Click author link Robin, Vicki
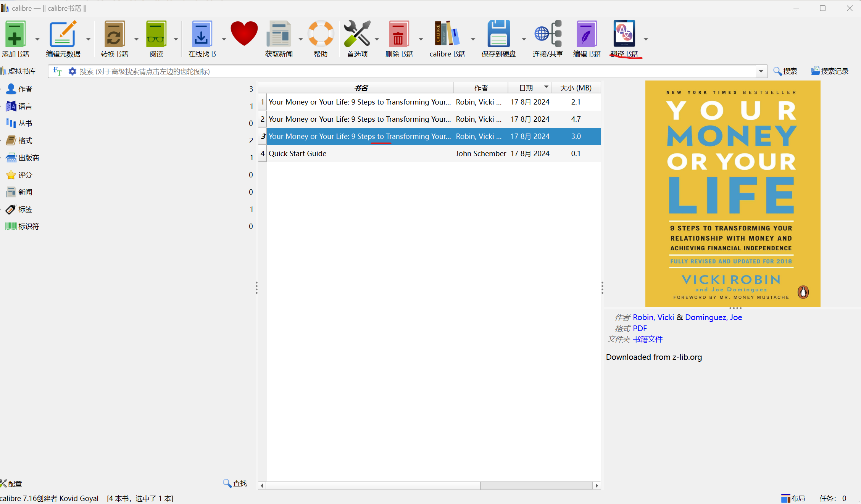 click(x=653, y=317)
